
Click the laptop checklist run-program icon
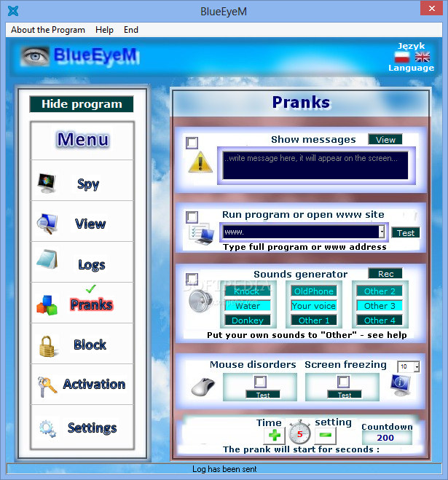(201, 234)
